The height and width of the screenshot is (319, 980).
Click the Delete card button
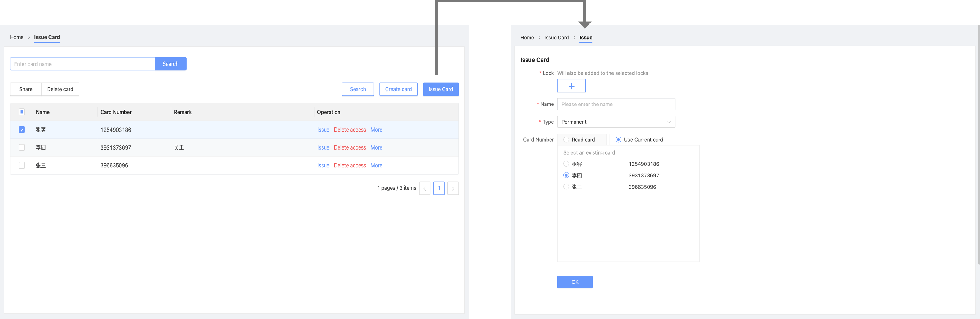(60, 89)
